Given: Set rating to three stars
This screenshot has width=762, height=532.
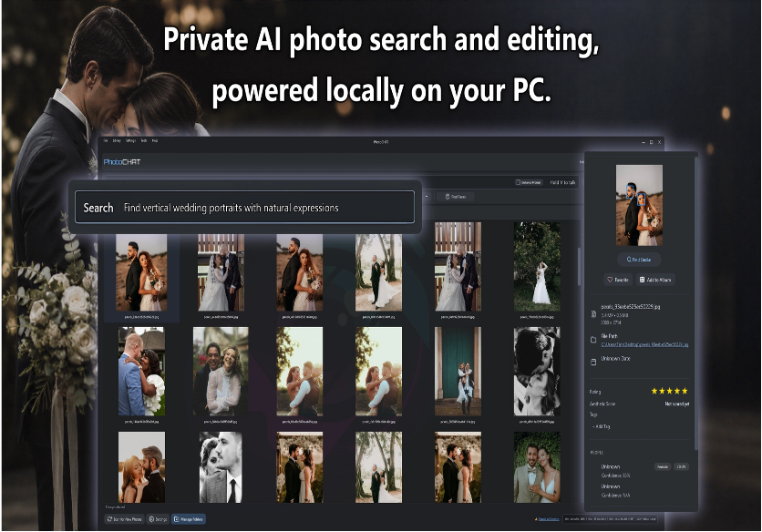Looking at the screenshot, I should [670, 391].
